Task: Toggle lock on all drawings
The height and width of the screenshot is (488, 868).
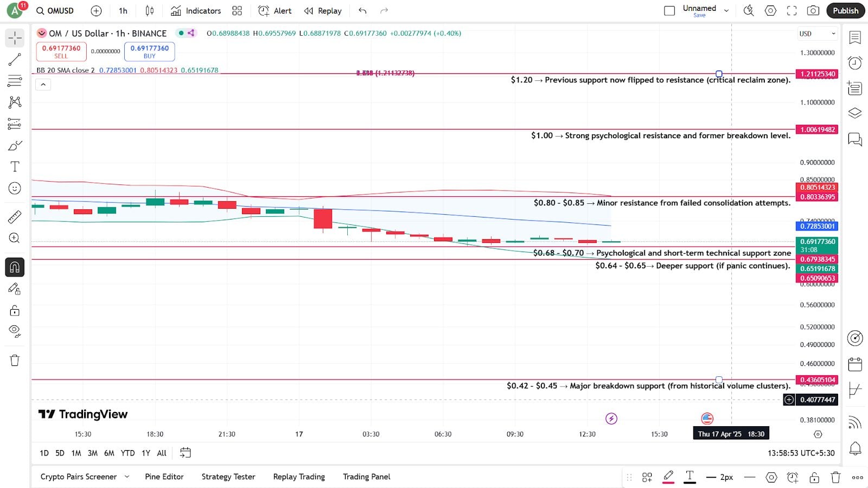Action: coord(15,310)
